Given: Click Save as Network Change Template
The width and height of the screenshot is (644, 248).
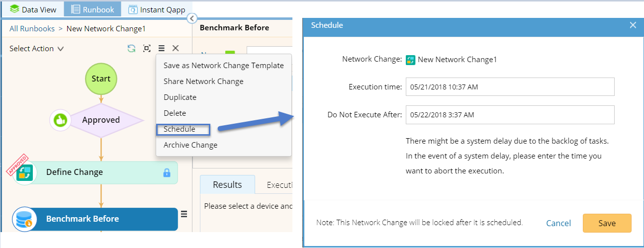Looking at the screenshot, I should 223,66.
